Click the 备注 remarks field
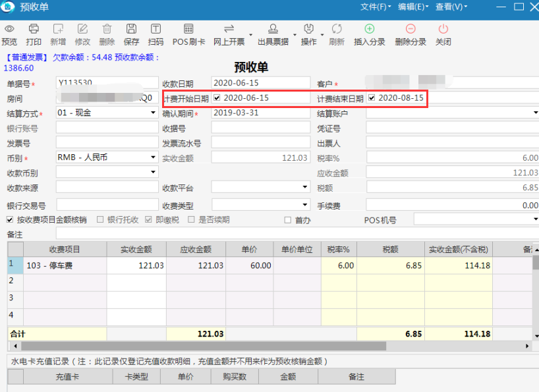This screenshot has width=539, height=392. pos(297,233)
